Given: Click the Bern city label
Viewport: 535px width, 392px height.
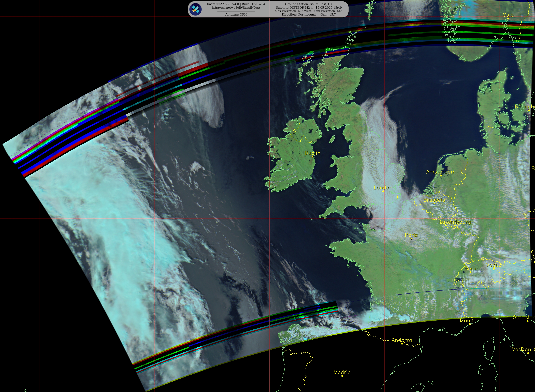Looking at the screenshot, I should point(470,269).
